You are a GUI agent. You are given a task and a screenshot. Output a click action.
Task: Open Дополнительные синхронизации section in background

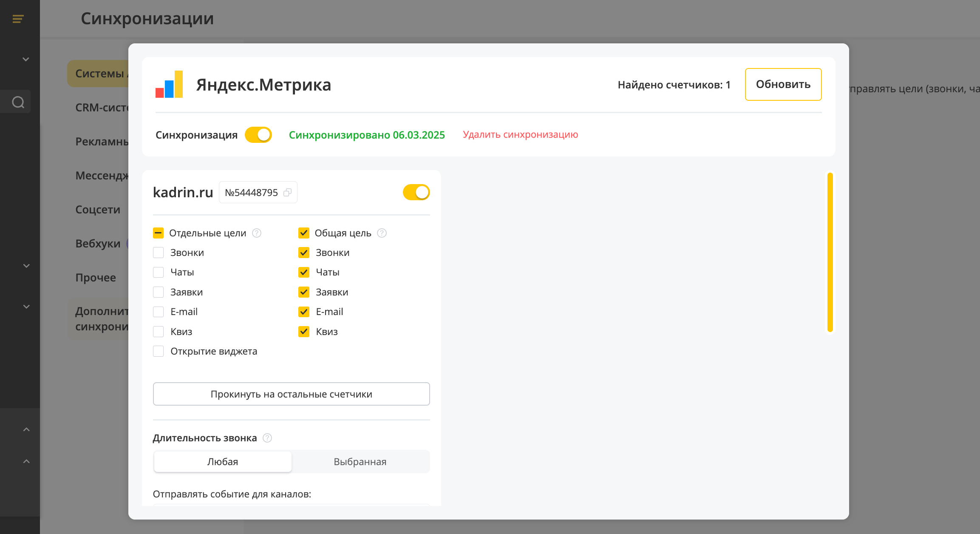coord(98,319)
